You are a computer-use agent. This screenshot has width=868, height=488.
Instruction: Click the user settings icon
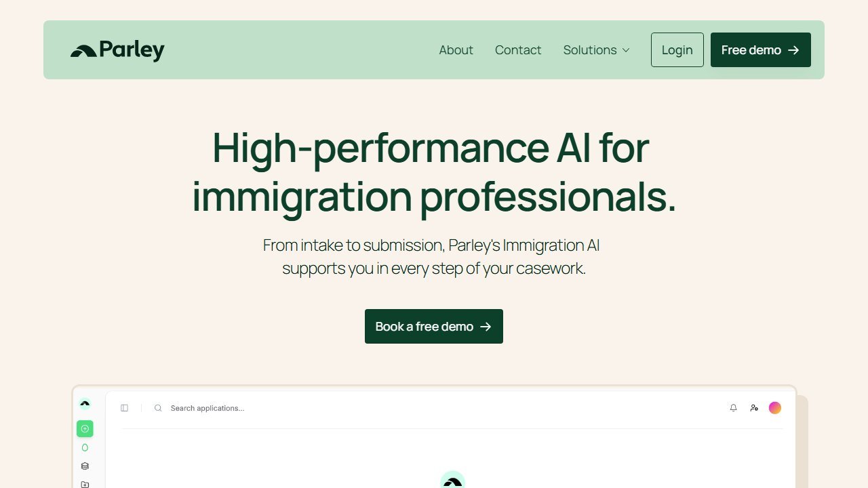[x=754, y=408]
